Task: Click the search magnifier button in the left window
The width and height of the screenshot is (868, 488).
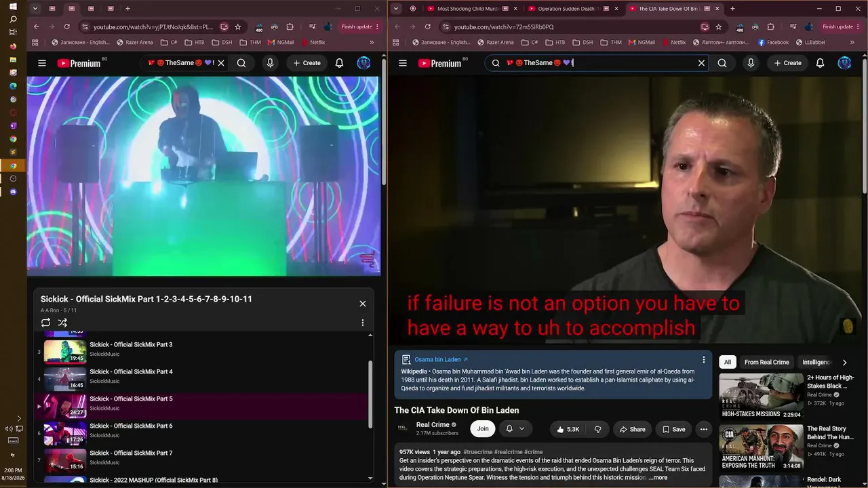Action: [x=241, y=63]
